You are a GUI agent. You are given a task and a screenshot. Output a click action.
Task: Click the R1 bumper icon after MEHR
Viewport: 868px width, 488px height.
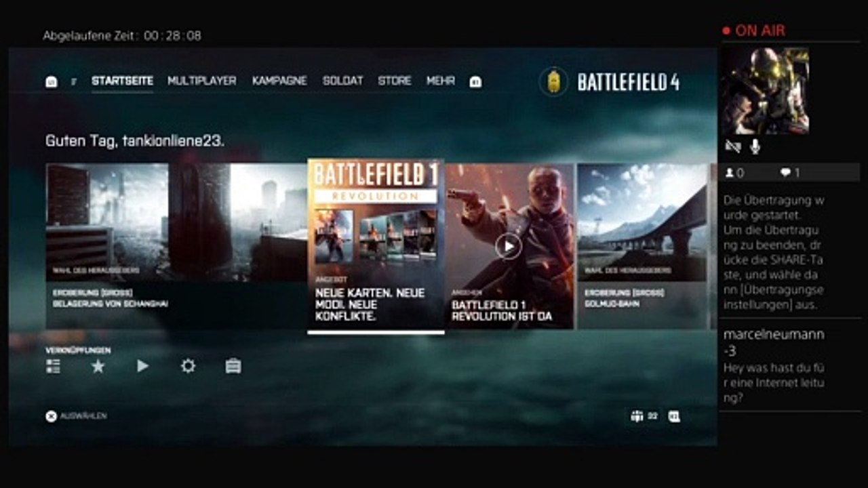click(476, 81)
